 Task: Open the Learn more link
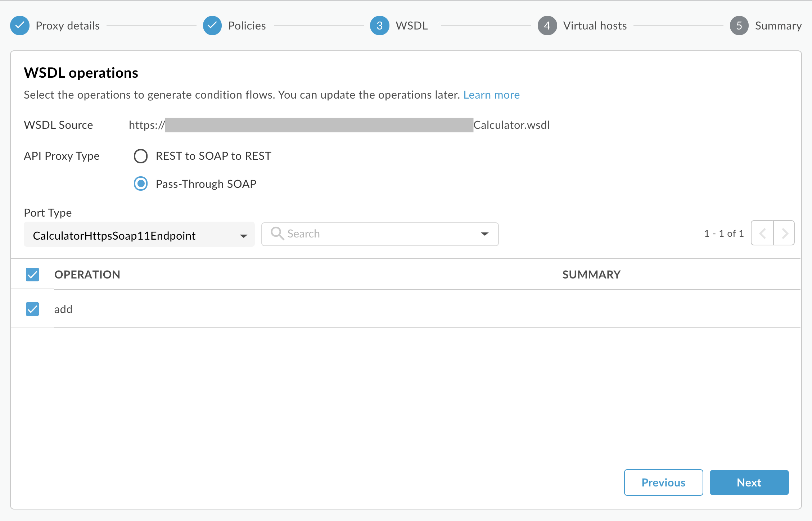point(491,95)
